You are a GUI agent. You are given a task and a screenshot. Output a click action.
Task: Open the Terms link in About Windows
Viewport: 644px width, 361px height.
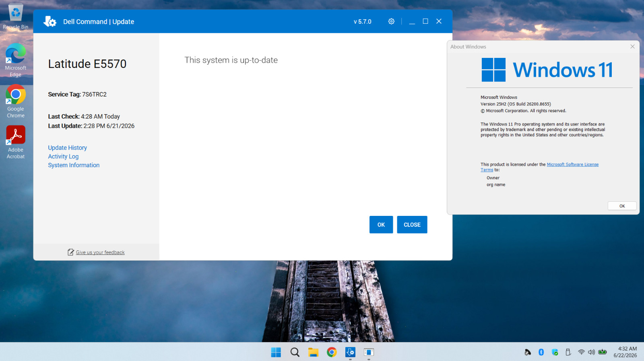[x=487, y=170]
